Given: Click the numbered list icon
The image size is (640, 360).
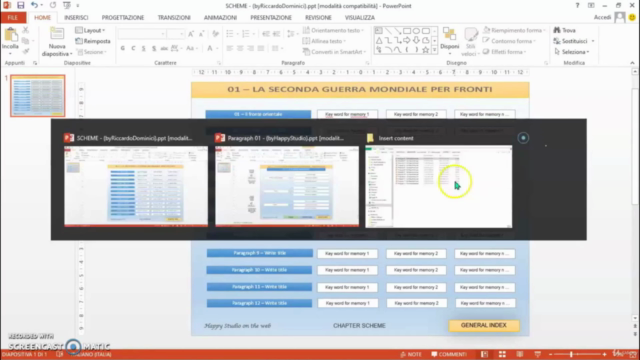Looking at the screenshot, I should click(246, 33).
